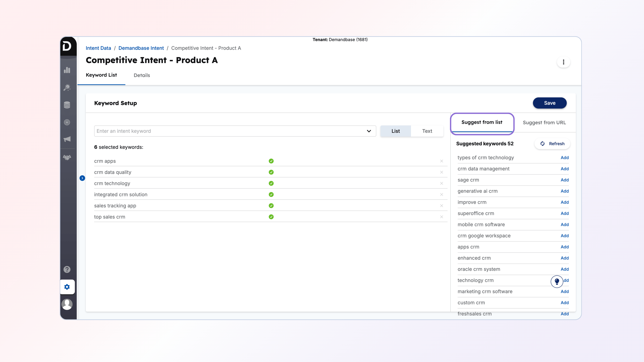Click green checkmark for crm technology
This screenshot has height=362, width=644.
(x=271, y=183)
